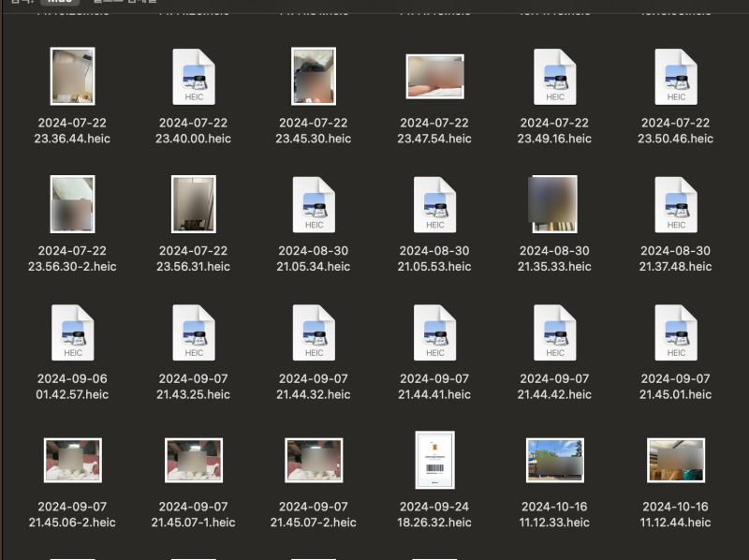This screenshot has height=560, width=749.
Task: Highlight the HEIC icon for 2024-09-07 21.44.41.heic
Action: (434, 332)
